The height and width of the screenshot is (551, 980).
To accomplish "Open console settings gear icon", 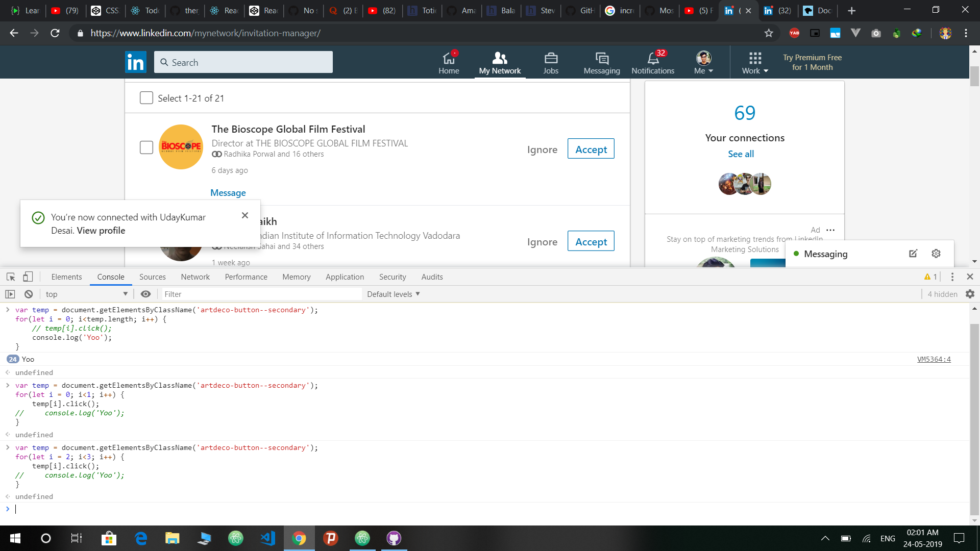I will coord(970,294).
